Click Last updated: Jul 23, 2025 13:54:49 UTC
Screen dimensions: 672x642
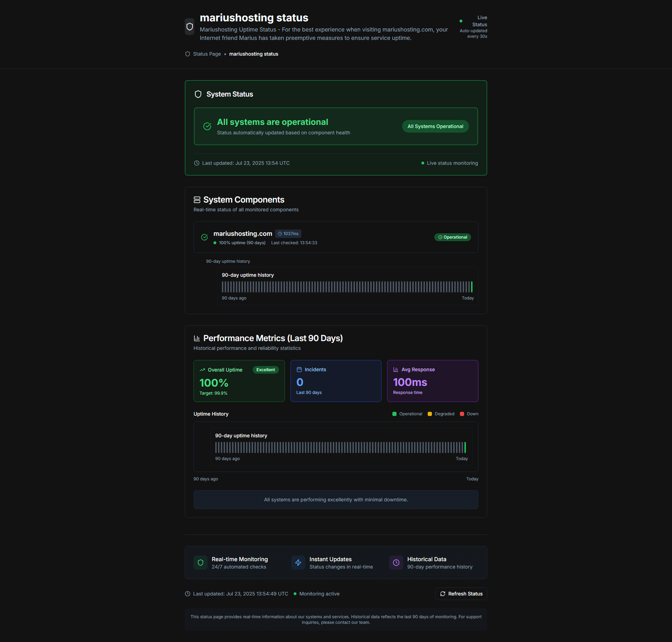pos(241,594)
